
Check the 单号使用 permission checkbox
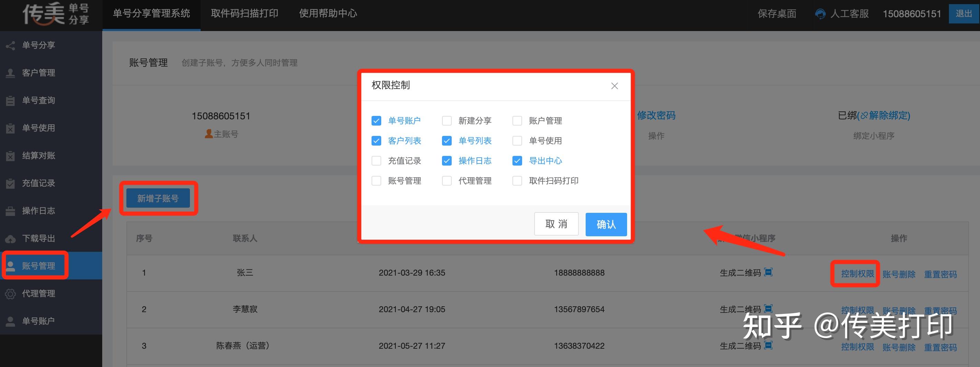(517, 141)
